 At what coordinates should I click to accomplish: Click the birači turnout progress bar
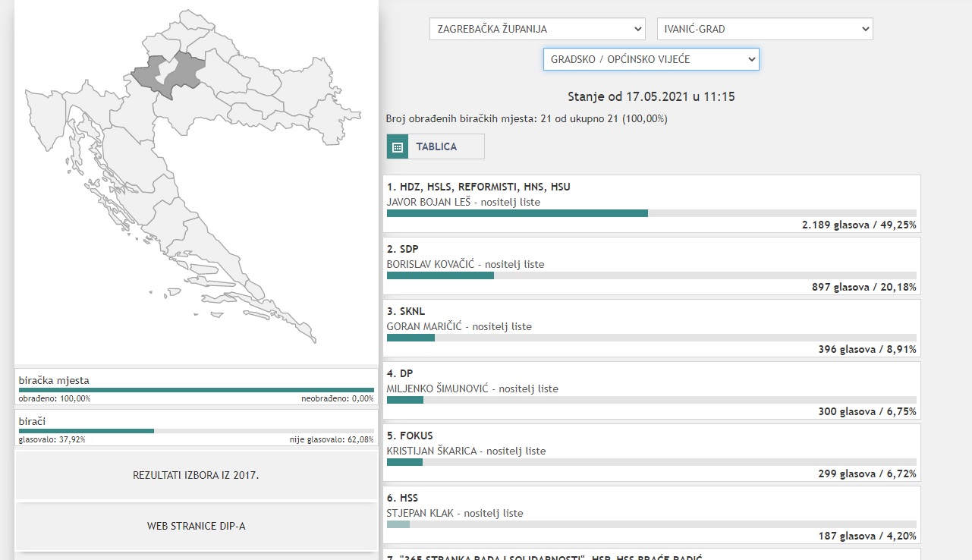197,431
